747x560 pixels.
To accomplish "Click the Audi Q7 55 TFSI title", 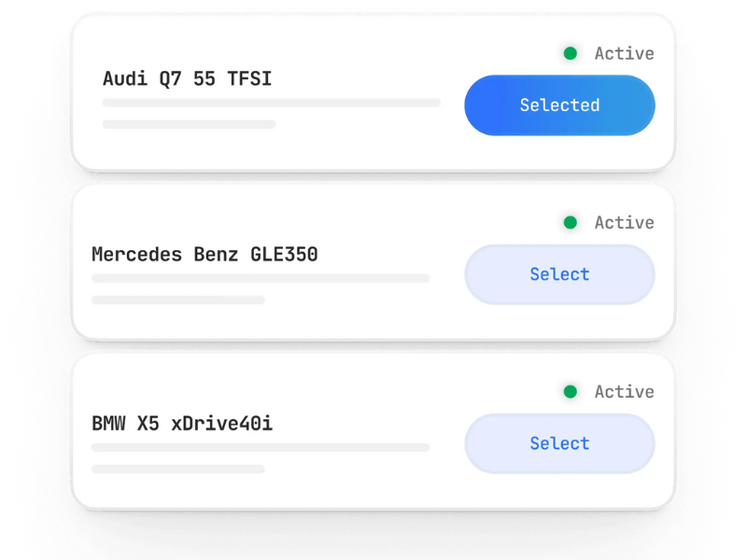I will (x=187, y=79).
